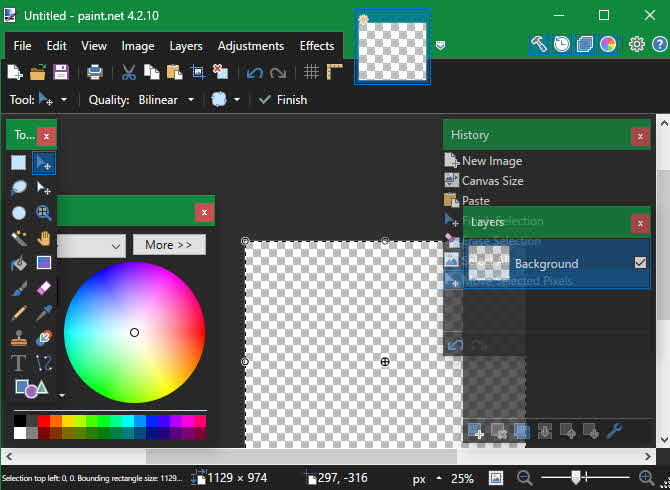
Task: Print the image with the printer icon
Action: coord(95,72)
